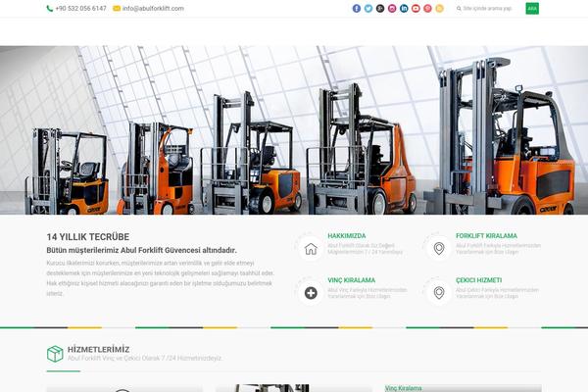Click the location pin beside Çekici Hizmeti
The height and width of the screenshot is (392, 588).
(439, 293)
